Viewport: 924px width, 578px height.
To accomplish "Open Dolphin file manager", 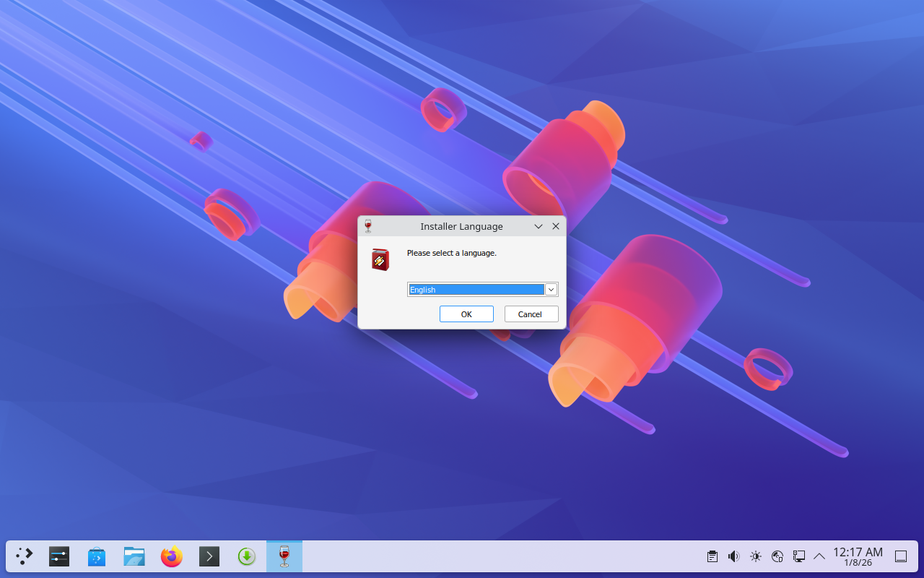I will [134, 556].
